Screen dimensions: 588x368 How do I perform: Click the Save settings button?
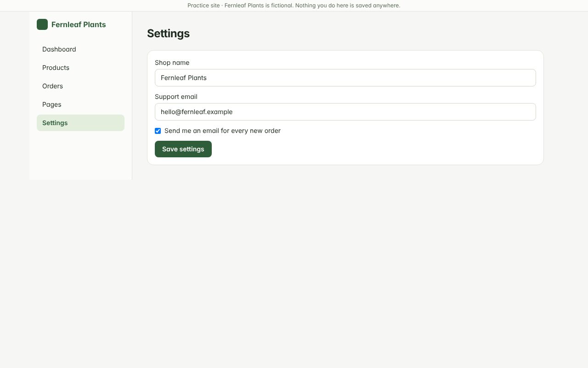point(183,149)
